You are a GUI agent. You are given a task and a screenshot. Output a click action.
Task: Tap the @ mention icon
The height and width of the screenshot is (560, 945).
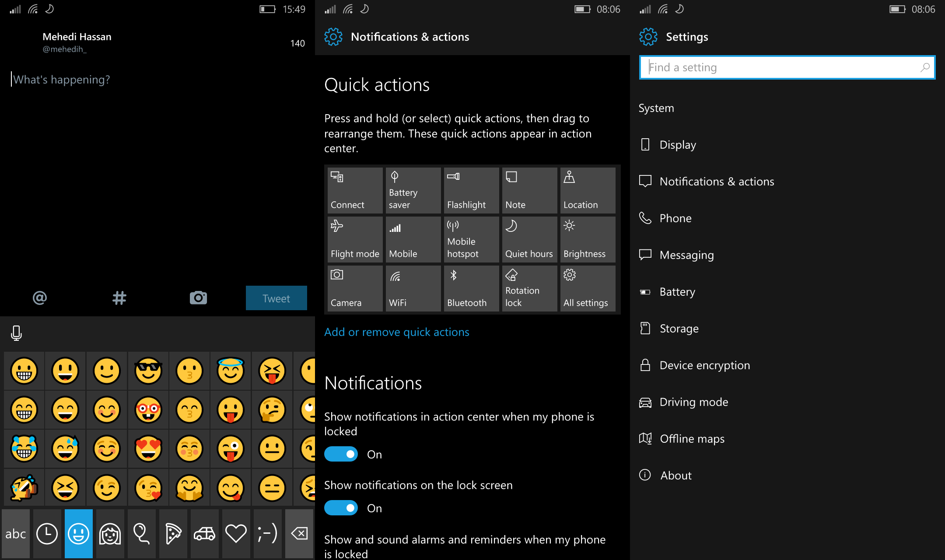(39, 298)
